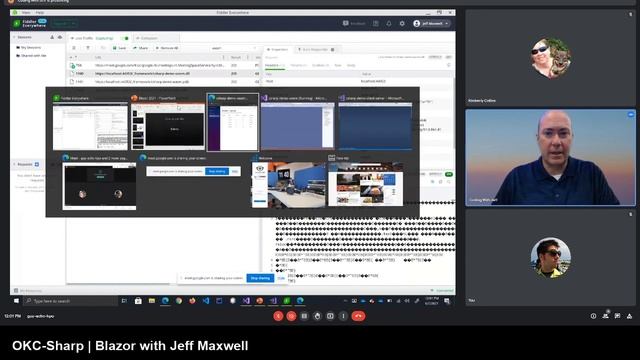The height and width of the screenshot is (360, 640).
Task: Open the Meet chat panel
Action: (618, 316)
